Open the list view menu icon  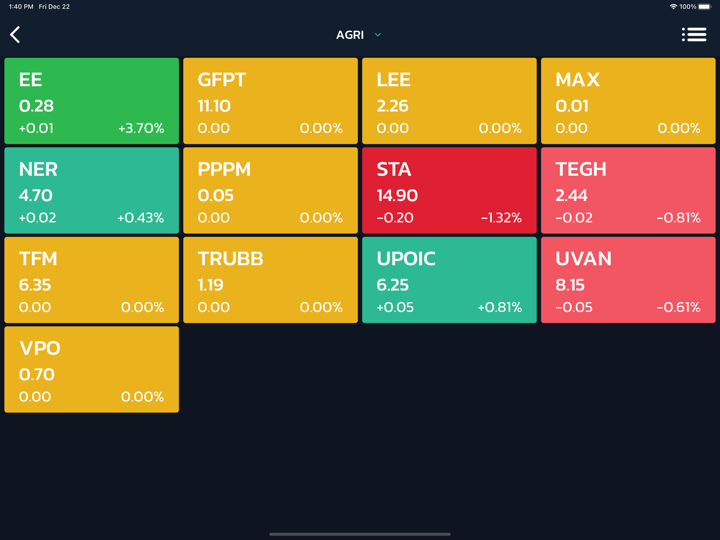pos(694,35)
